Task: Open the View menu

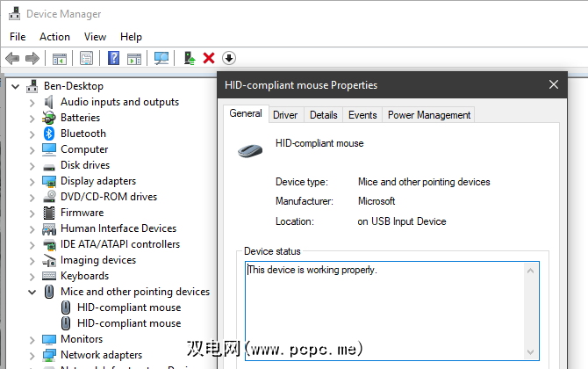Action: point(95,37)
